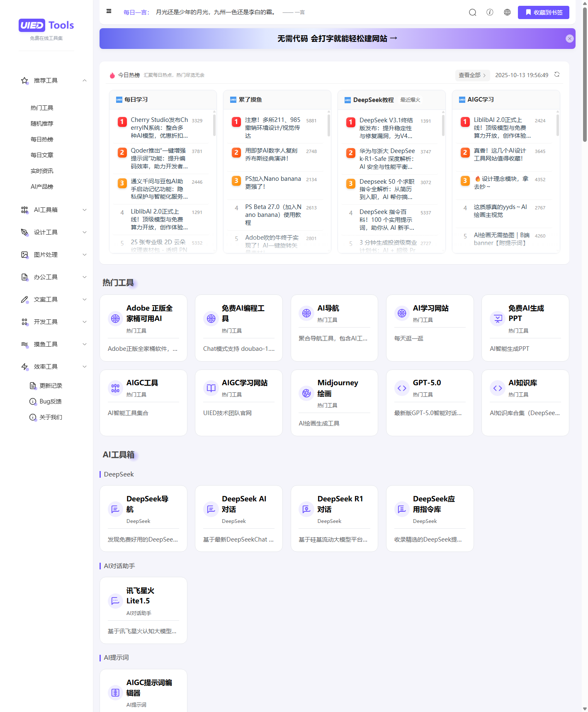Open the Midjourney绘画 tool card
Screen dimensions: 588x712
coord(334,402)
